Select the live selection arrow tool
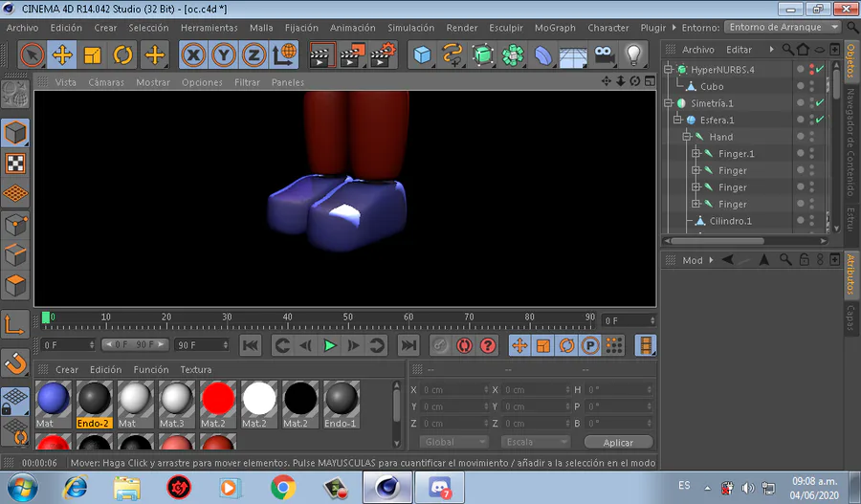Image resolution: width=861 pixels, height=504 pixels. [x=32, y=55]
